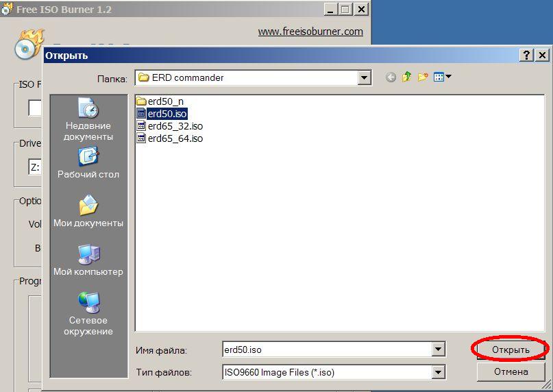Select the erd65_64.iso file

click(x=175, y=138)
